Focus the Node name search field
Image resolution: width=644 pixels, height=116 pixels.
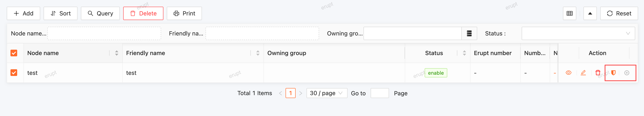(x=104, y=33)
